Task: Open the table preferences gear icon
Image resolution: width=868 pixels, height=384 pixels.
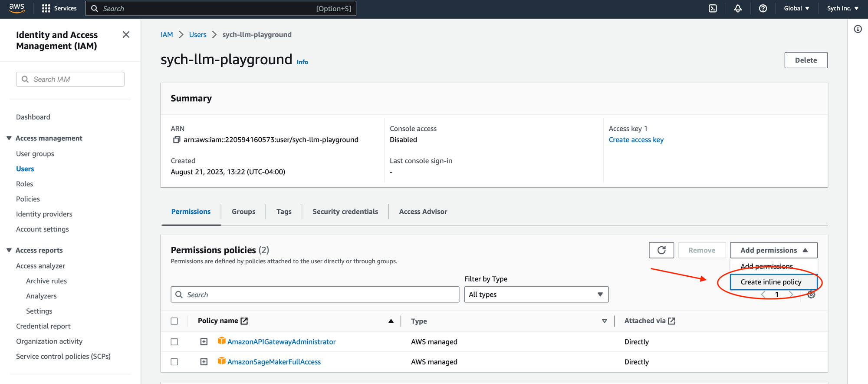Action: (x=811, y=295)
